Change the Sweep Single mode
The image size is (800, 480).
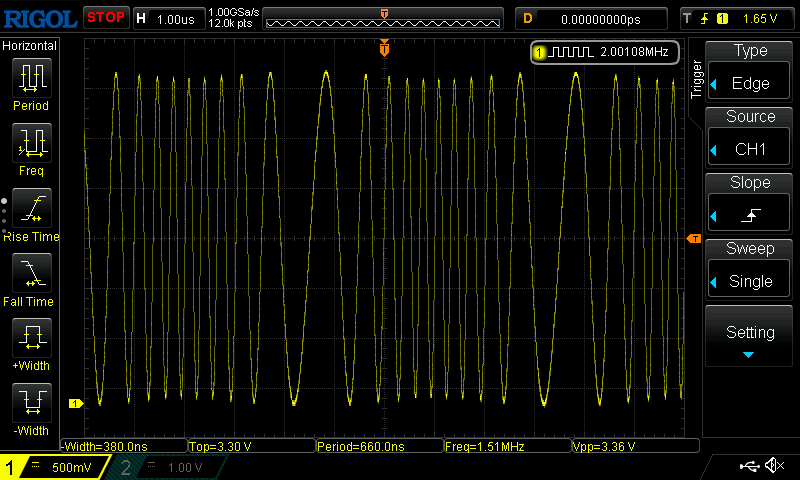point(748,279)
